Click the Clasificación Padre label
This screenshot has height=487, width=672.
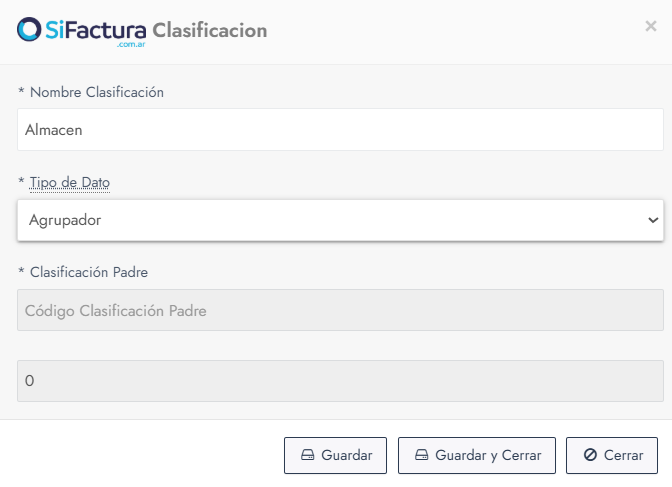point(89,271)
